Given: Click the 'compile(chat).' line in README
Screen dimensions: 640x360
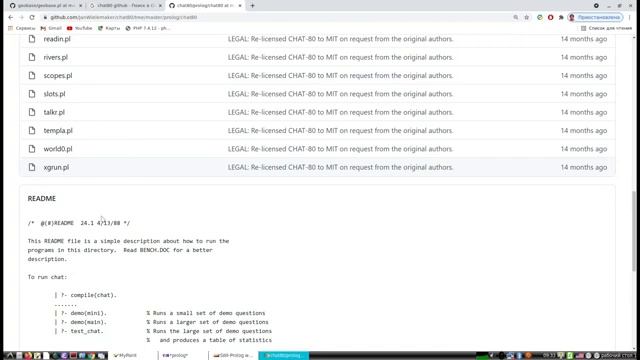Looking at the screenshot, I should pos(86,295).
